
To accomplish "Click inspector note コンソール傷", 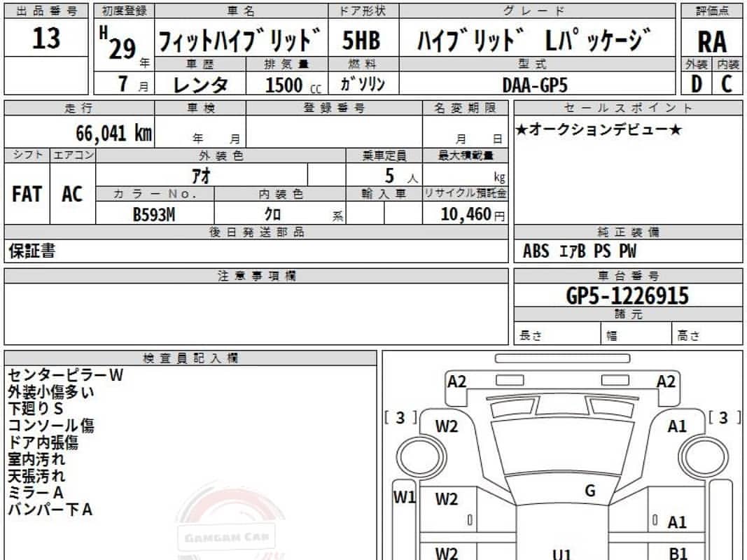I will point(51,425).
